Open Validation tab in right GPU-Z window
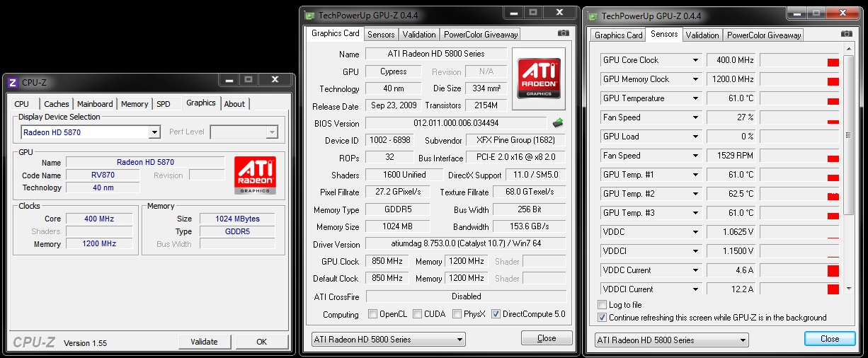 point(702,35)
